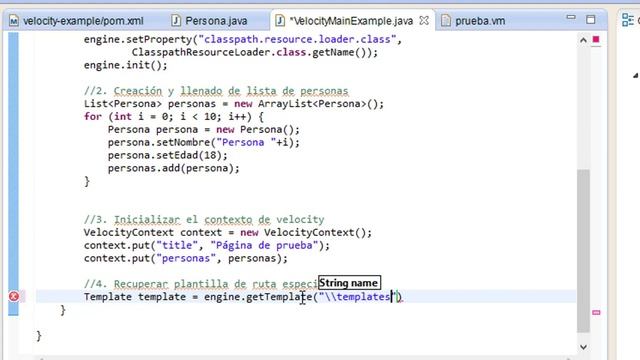
Task: Close the VelocityMainExample.java tab
Action: pyautogui.click(x=424, y=20)
